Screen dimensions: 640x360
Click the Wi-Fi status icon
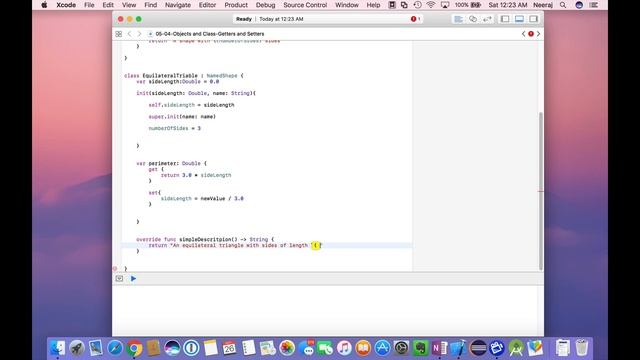431,5
